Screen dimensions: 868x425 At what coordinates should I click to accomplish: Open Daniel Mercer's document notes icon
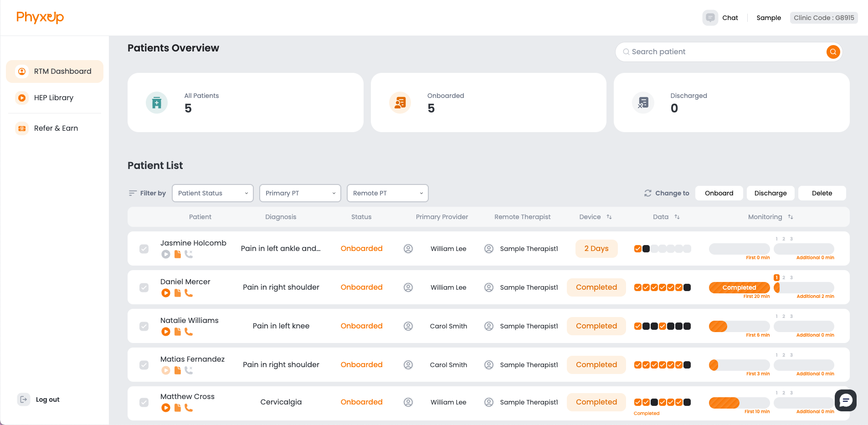tap(178, 293)
